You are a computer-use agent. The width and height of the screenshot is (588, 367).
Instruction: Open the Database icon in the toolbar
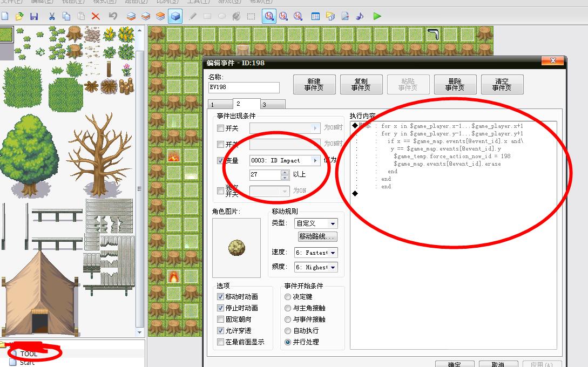[315, 16]
